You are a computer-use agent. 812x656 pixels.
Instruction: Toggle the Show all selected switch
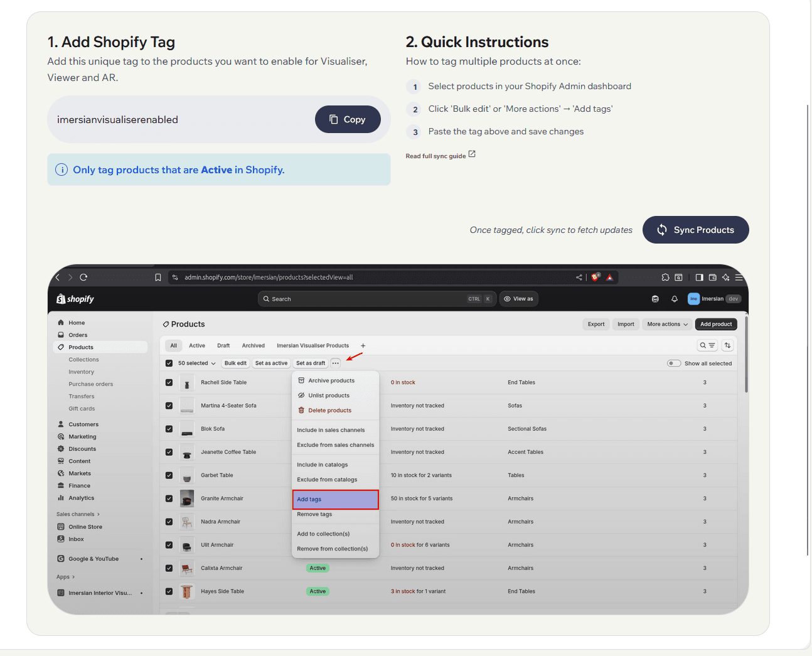pos(674,363)
